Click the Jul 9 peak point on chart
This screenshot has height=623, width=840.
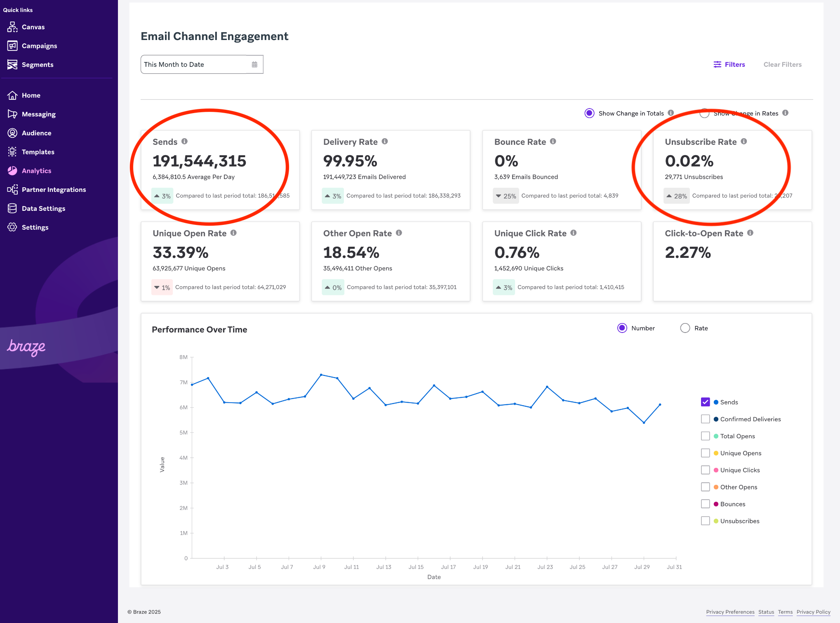(321, 375)
